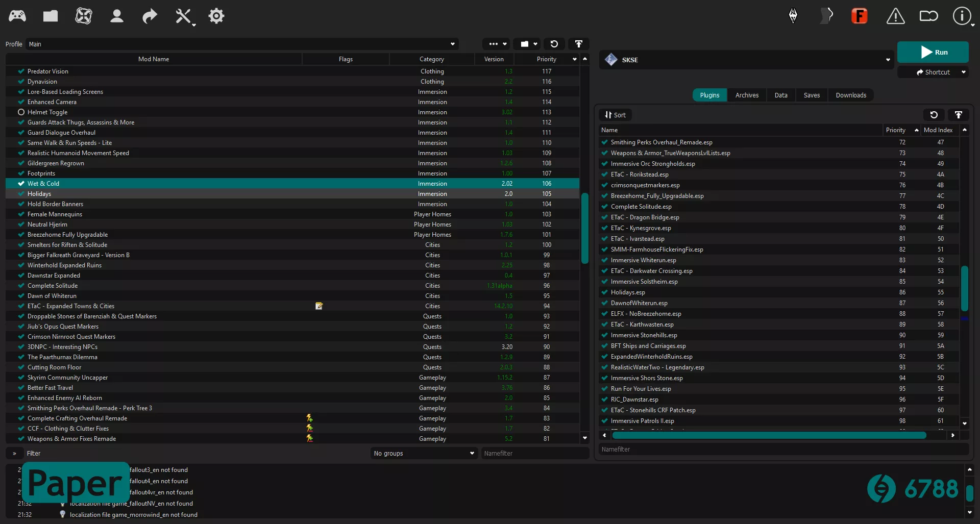Click conflict flag on Weapons & Armor Fixes Remade
Viewport: 980px width, 524px height.
pyautogui.click(x=309, y=439)
